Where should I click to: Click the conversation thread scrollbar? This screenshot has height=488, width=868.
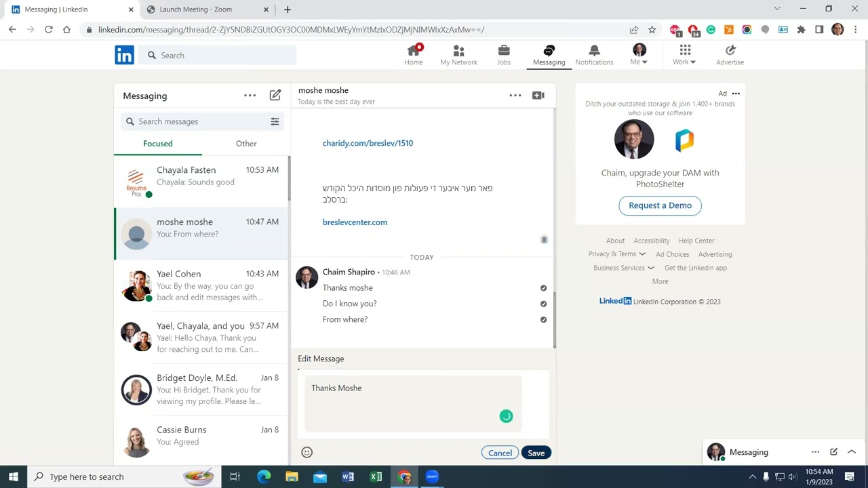[x=554, y=320]
